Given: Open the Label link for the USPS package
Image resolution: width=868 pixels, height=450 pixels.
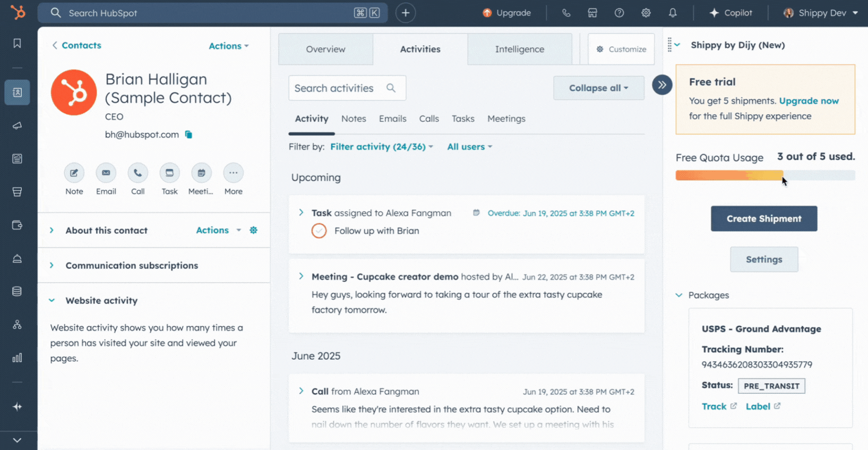Looking at the screenshot, I should [x=763, y=406].
